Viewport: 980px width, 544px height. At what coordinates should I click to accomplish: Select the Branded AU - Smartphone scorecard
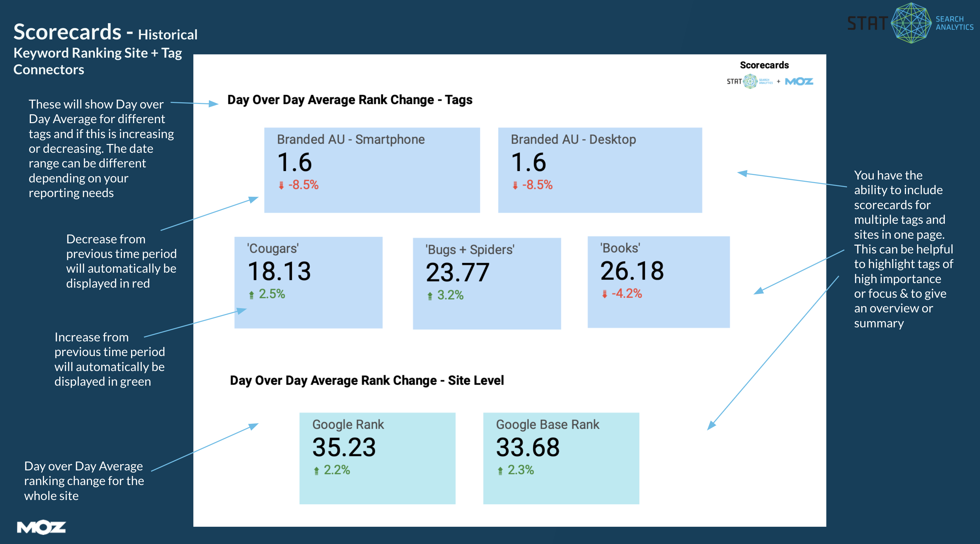point(372,170)
